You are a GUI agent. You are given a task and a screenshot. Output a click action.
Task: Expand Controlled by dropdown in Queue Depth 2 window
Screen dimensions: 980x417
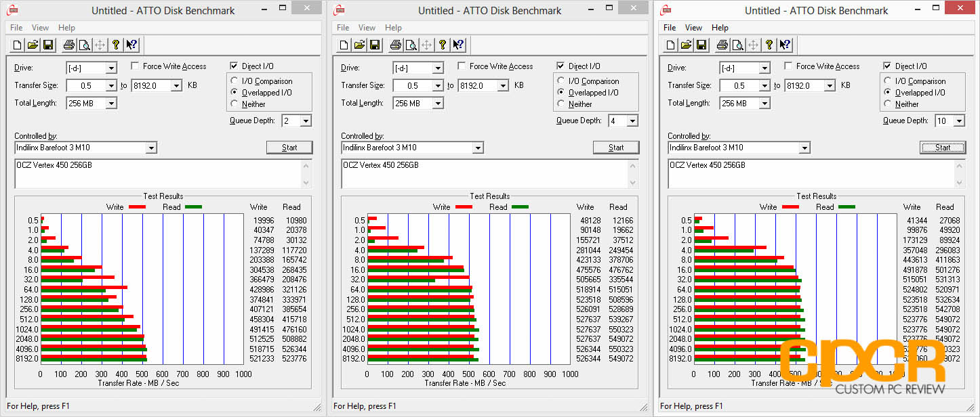151,148
